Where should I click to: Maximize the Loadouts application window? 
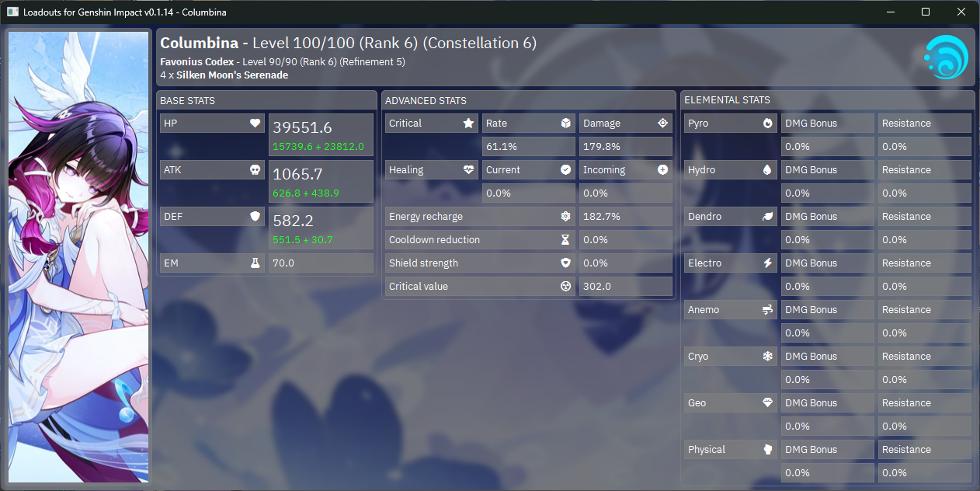[x=926, y=12]
